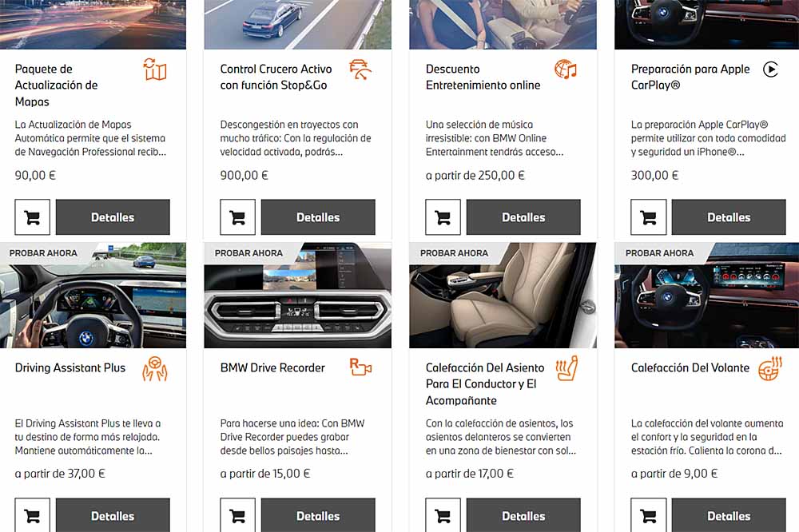The image size is (799, 532).
Task: Click the heated steering wheel icon
Action: [x=770, y=368]
